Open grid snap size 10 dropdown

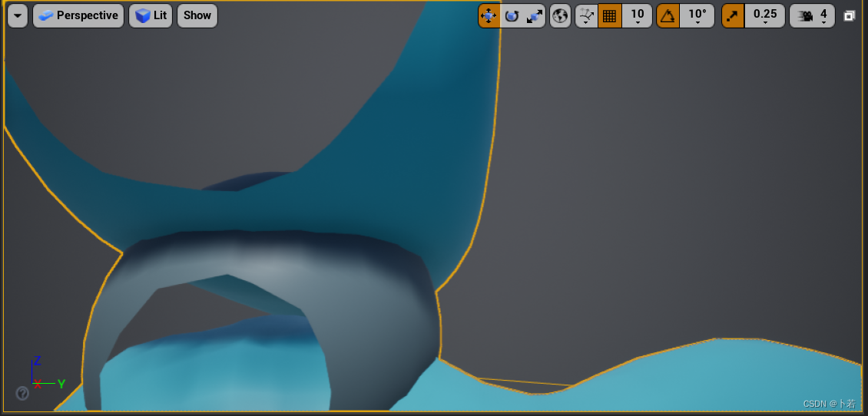click(x=637, y=16)
